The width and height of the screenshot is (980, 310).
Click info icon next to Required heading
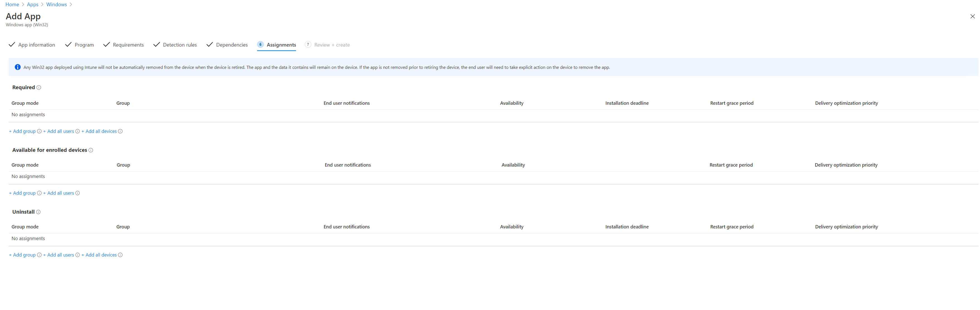(x=39, y=87)
